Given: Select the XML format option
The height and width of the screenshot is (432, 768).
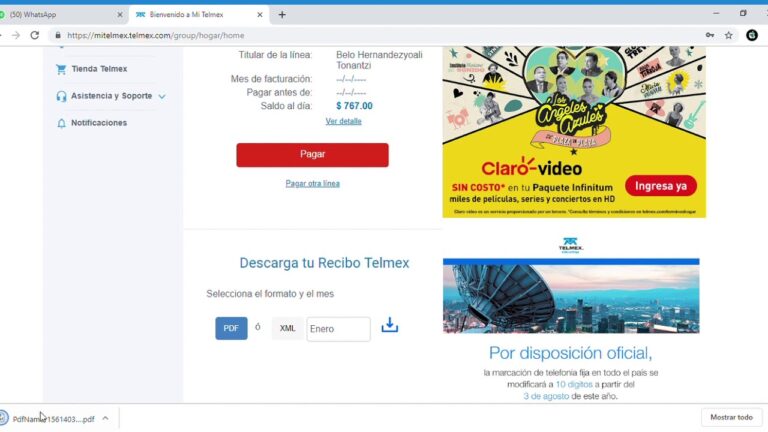Looking at the screenshot, I should 288,328.
